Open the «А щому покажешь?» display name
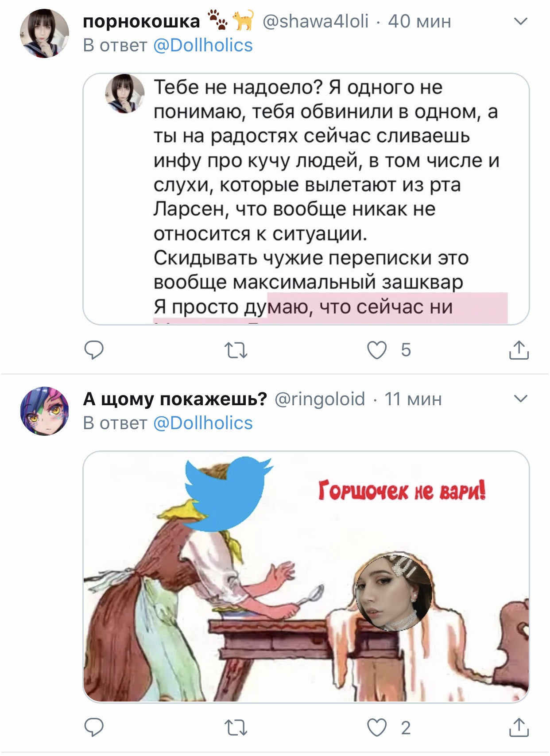The width and height of the screenshot is (550, 756). pyautogui.click(x=175, y=399)
